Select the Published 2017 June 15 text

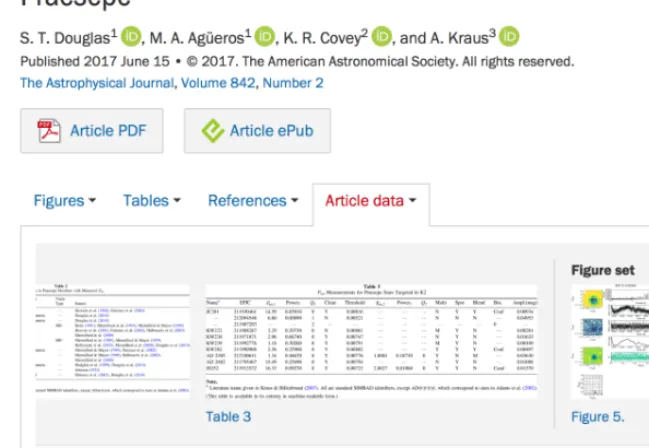(x=95, y=62)
